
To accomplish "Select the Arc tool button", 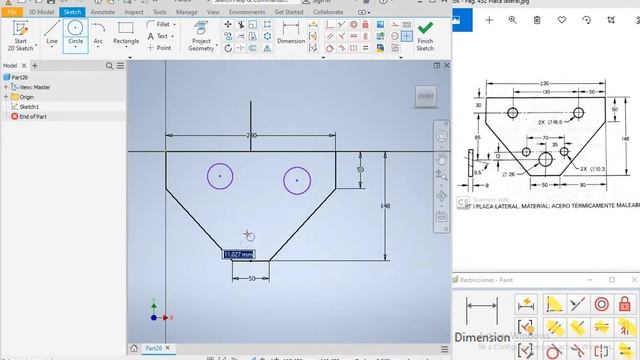I will coord(98,34).
